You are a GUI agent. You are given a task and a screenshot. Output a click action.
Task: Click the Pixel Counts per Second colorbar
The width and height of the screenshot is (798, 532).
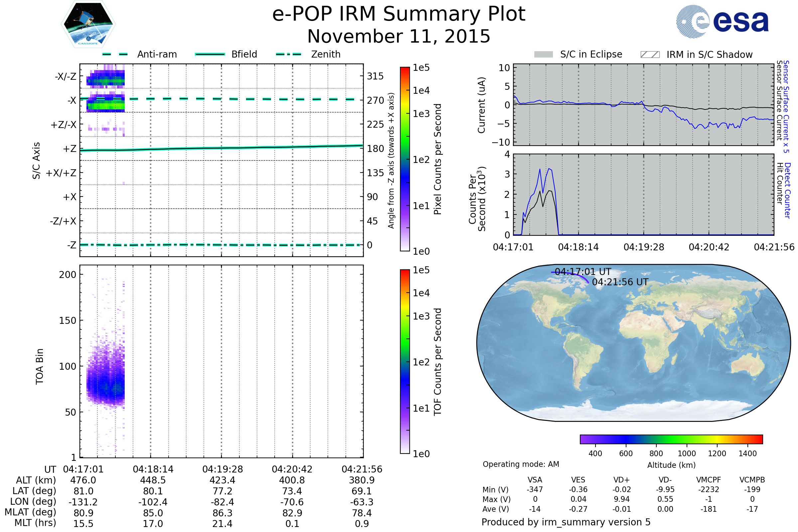[405, 160]
